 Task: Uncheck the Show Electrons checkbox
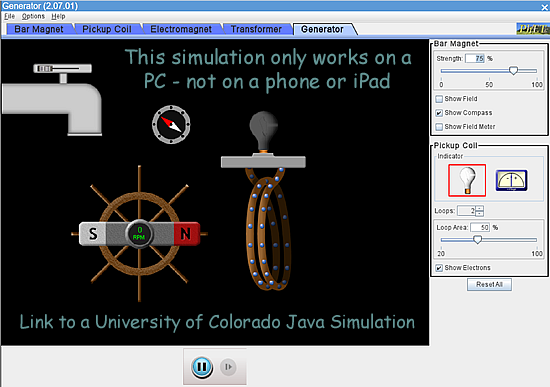click(439, 268)
